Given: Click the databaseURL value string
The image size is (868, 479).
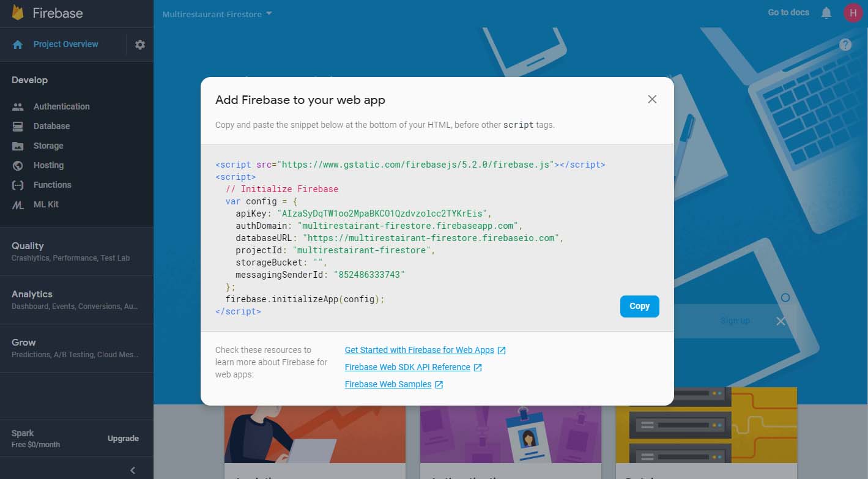Looking at the screenshot, I should pyautogui.click(x=430, y=238).
